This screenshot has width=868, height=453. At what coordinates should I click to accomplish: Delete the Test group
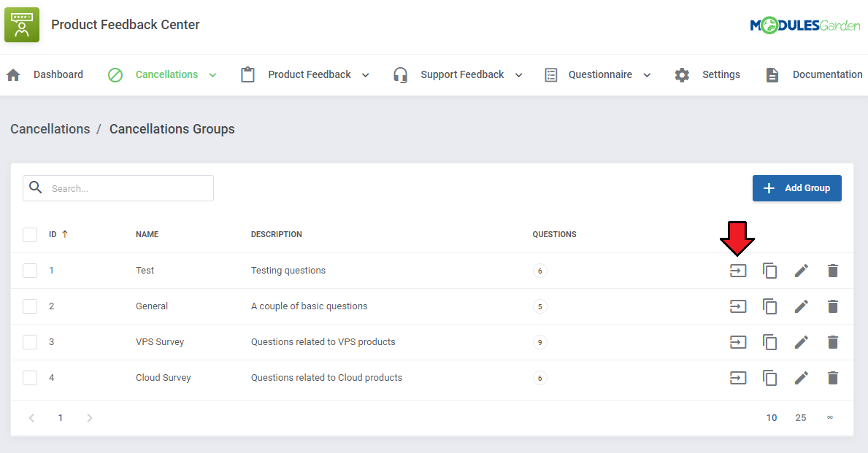click(832, 271)
